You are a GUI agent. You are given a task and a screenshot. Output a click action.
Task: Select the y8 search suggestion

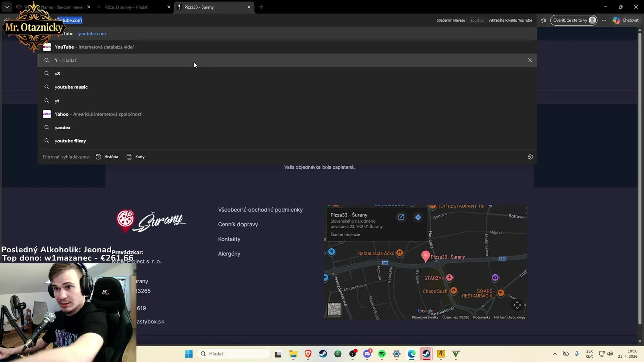tap(287, 74)
